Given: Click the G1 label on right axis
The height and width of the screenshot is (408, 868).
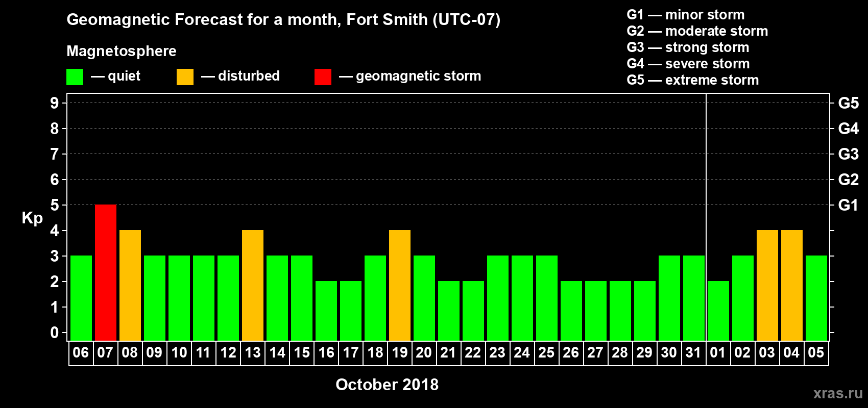Looking at the screenshot, I should coord(849,205).
